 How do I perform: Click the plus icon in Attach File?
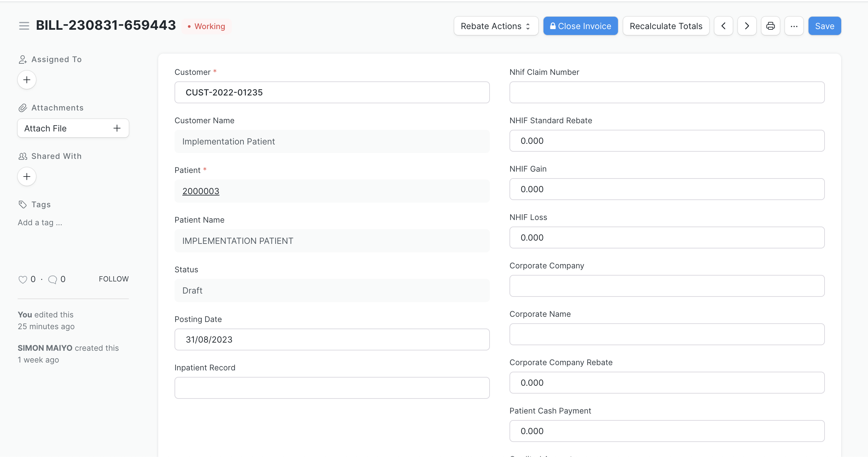117,128
